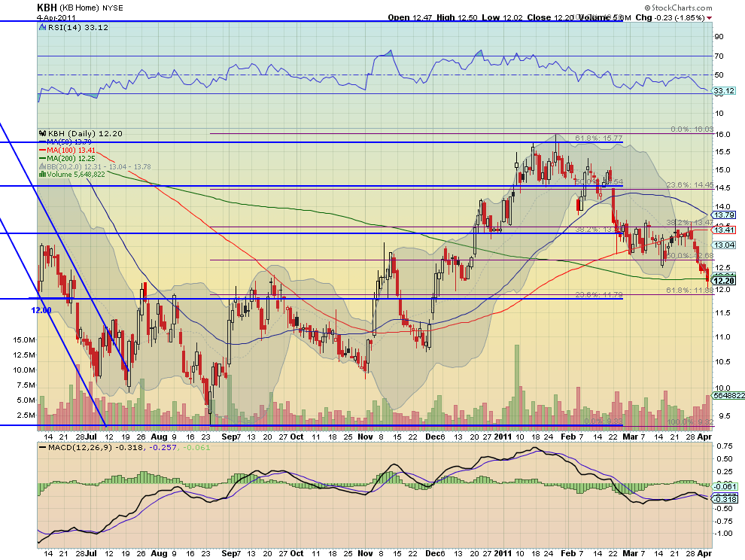Click the 4-Apr-2011 date under the title
This screenshot has width=745, height=560.
click(56, 18)
